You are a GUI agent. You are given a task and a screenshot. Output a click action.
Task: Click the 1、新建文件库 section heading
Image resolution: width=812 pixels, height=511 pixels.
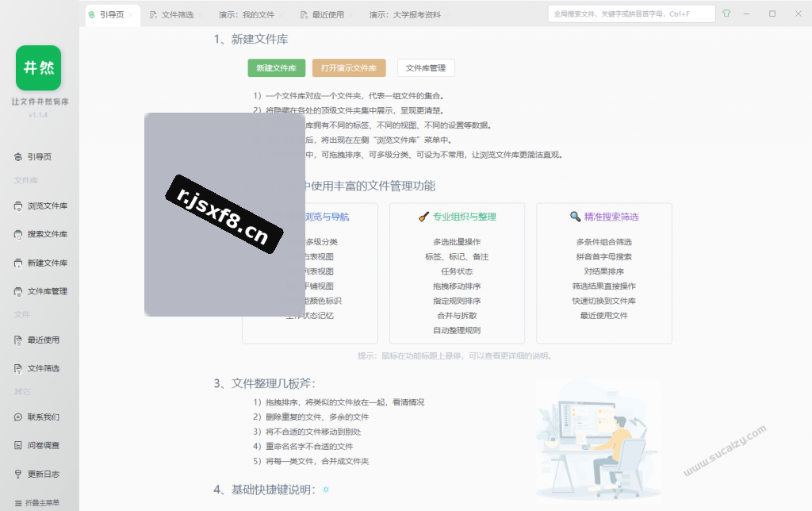[251, 40]
